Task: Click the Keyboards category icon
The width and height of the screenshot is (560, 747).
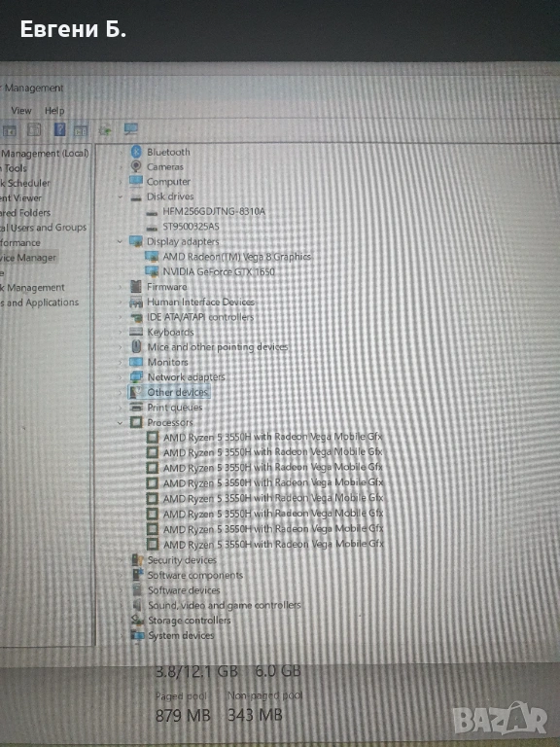Action: point(136,332)
